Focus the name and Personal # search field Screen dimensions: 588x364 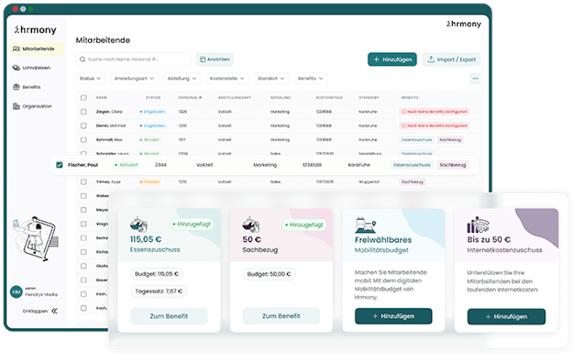[133, 59]
